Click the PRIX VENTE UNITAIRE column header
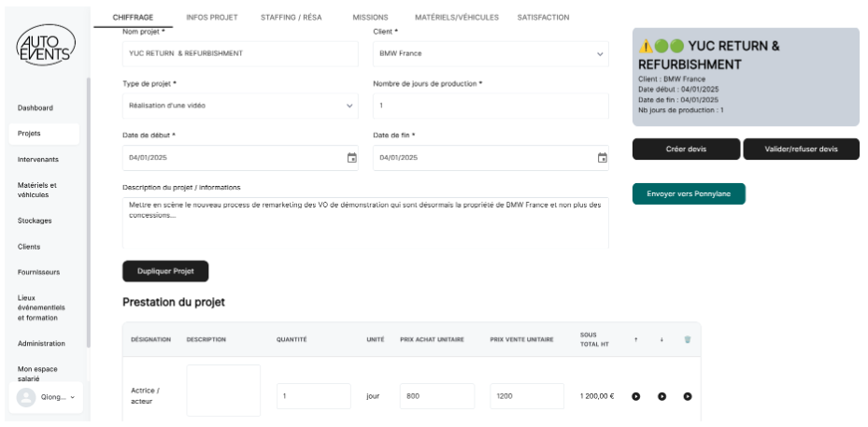This screenshot has height=427, width=868. (521, 339)
